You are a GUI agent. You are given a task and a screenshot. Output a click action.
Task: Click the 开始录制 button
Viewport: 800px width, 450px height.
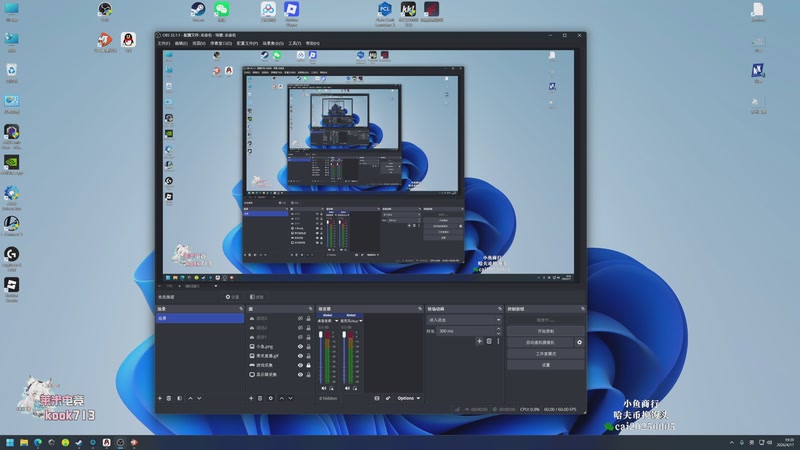[545, 331]
